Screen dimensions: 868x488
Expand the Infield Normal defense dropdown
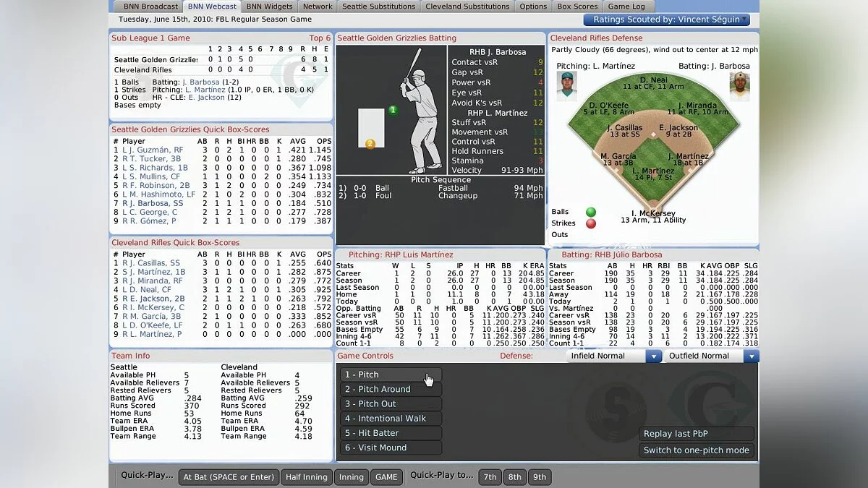pos(653,356)
